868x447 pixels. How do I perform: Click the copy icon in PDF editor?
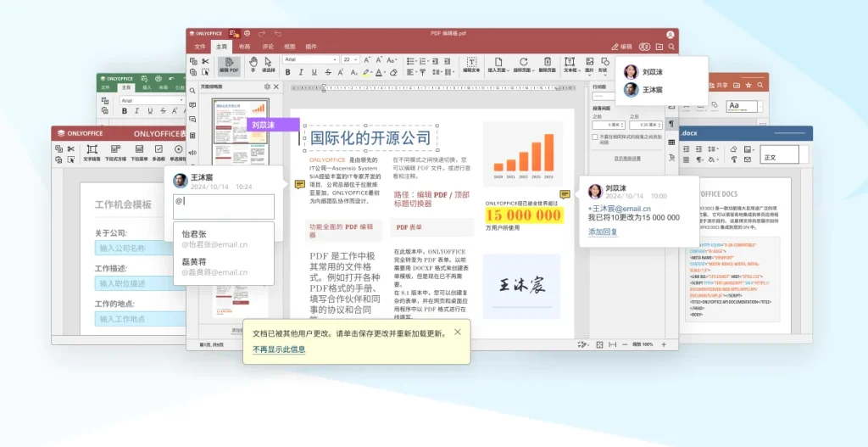pos(193,61)
